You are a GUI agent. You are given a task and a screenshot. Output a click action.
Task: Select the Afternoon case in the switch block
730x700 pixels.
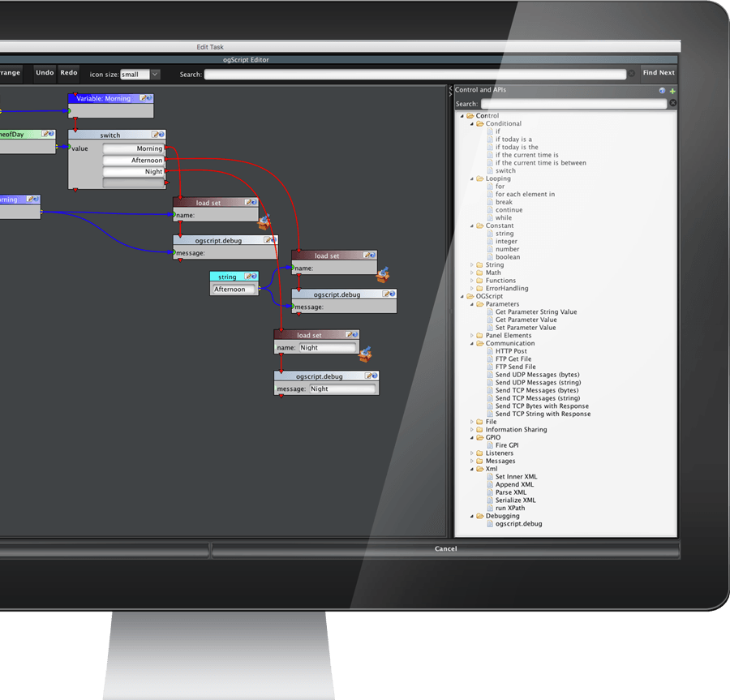pyautogui.click(x=133, y=161)
